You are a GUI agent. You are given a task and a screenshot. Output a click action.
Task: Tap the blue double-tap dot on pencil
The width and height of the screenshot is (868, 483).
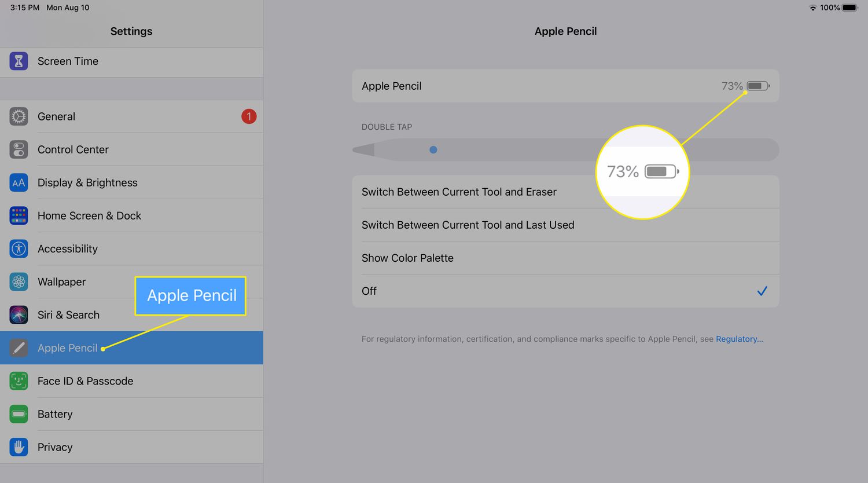(433, 149)
